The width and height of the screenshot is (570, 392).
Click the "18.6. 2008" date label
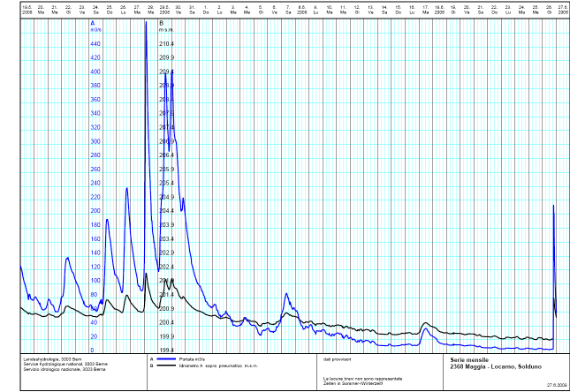tap(439, 9)
